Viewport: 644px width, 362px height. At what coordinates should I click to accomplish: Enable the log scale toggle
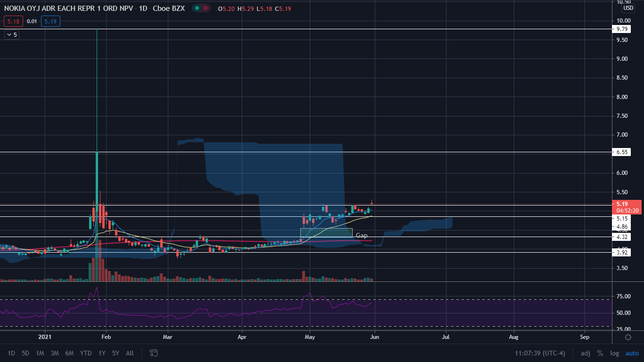[614, 353]
